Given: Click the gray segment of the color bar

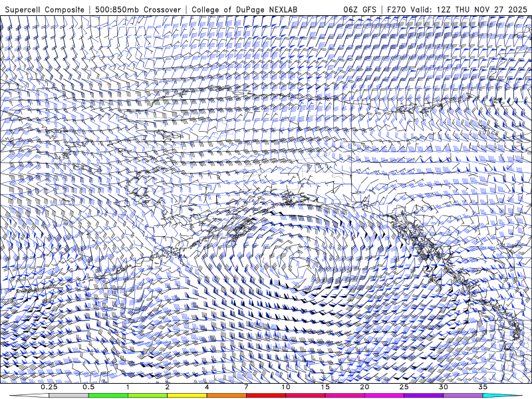Looking at the screenshot, I should point(69,396).
